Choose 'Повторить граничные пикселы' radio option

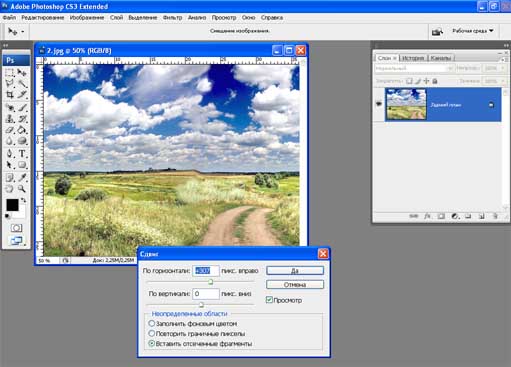click(x=152, y=333)
